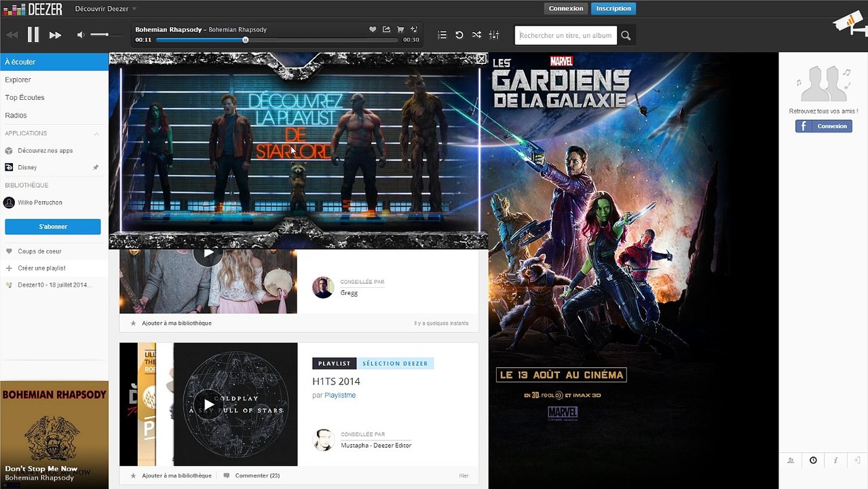Image resolution: width=868 pixels, height=489 pixels.
Task: Click the Bohemian Rhapsody album cover
Action: (x=54, y=435)
